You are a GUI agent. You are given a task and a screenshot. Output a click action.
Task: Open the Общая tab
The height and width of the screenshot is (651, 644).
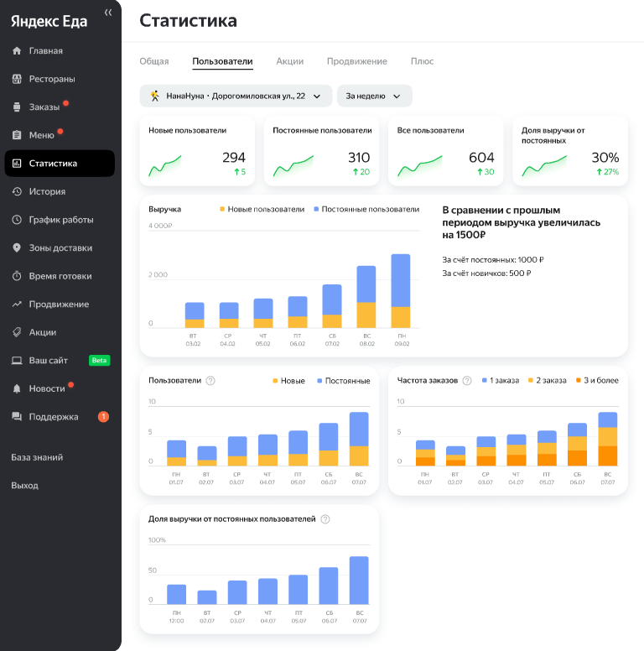click(x=154, y=61)
